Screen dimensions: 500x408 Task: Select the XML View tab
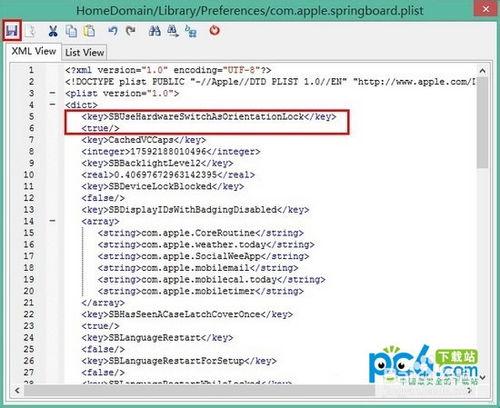(34, 51)
